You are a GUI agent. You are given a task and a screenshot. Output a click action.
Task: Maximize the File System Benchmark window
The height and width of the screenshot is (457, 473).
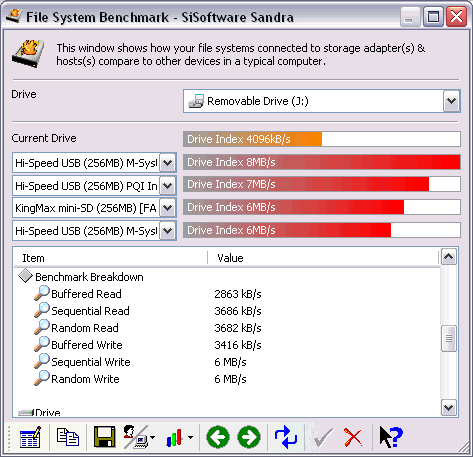(433, 17)
